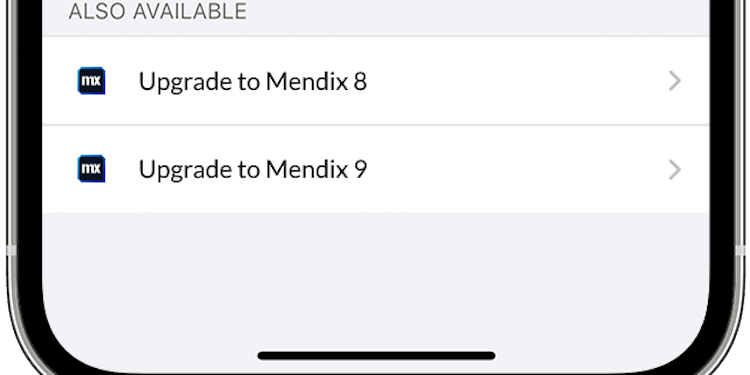The image size is (750, 375).
Task: Click the ALSO AVAILABLE section header
Action: (157, 11)
